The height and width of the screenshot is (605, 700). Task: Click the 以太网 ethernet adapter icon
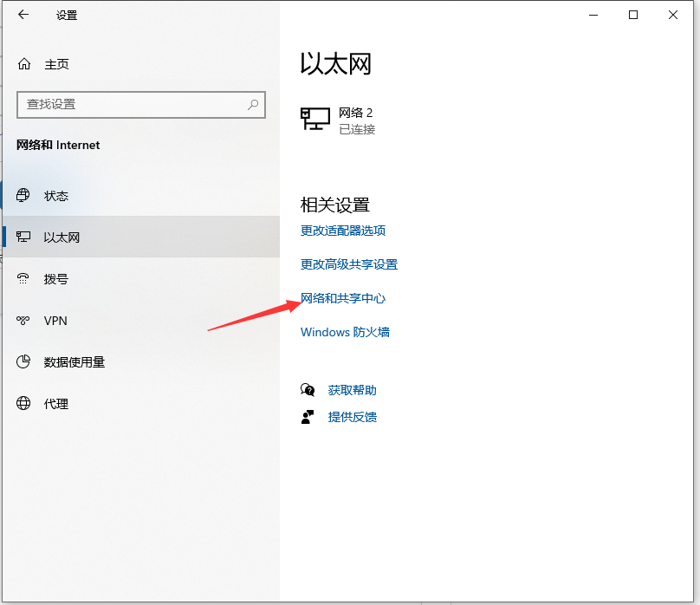[23, 237]
